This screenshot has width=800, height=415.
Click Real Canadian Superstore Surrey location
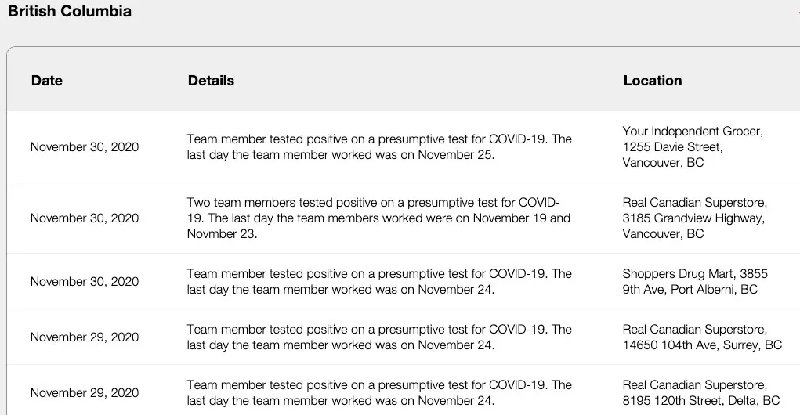702,337
